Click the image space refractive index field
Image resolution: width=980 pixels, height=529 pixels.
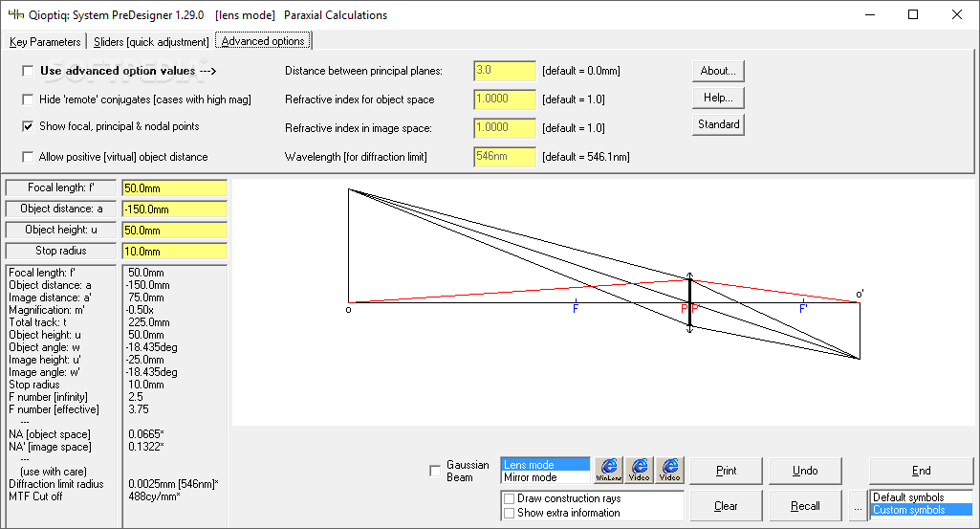coord(505,128)
